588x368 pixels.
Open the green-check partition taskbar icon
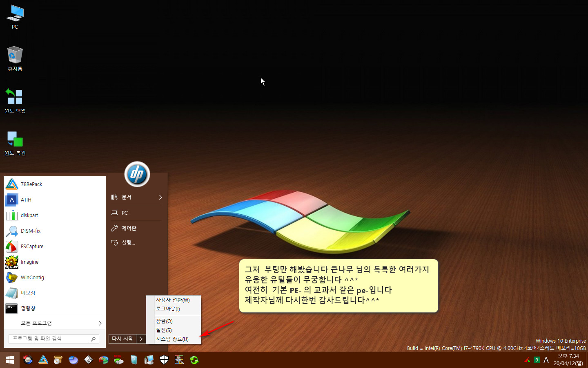coord(104,360)
